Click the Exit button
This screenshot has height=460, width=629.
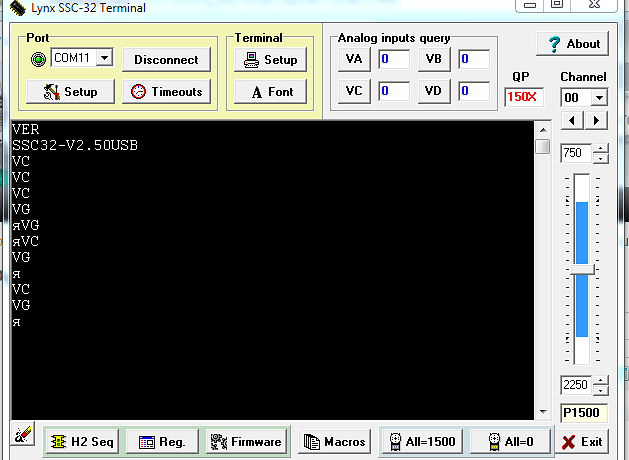click(582, 442)
